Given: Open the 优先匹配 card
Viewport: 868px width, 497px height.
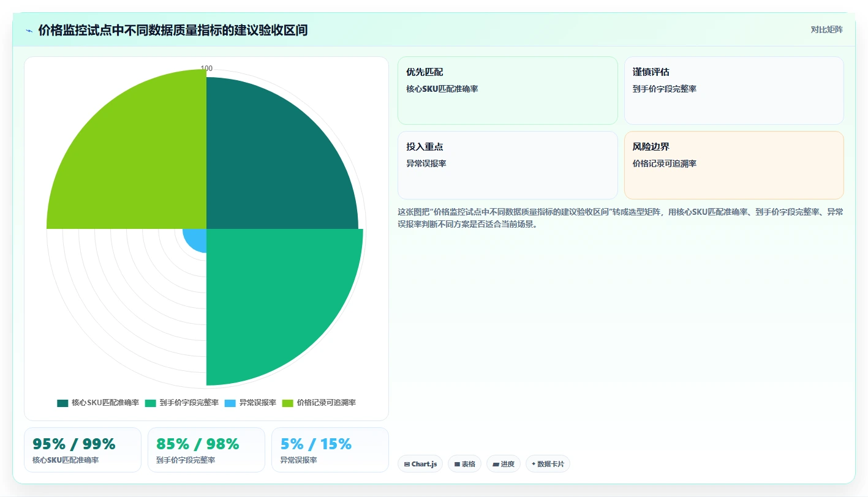Looking at the screenshot, I should tap(508, 91).
